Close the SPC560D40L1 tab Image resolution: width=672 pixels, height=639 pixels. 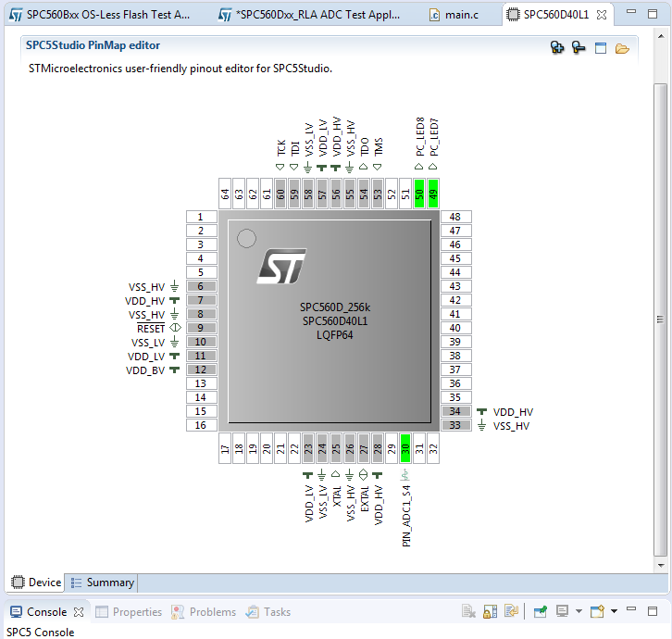click(x=602, y=15)
